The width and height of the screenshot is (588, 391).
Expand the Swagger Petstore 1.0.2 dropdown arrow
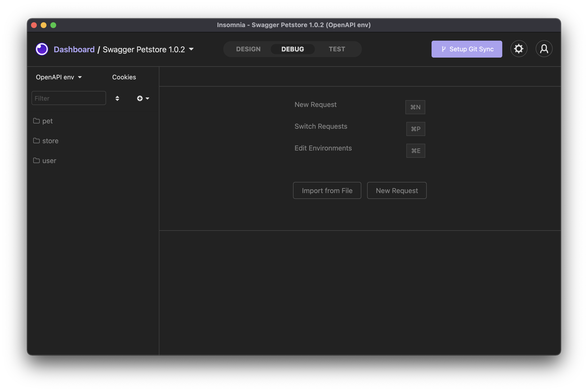191,49
